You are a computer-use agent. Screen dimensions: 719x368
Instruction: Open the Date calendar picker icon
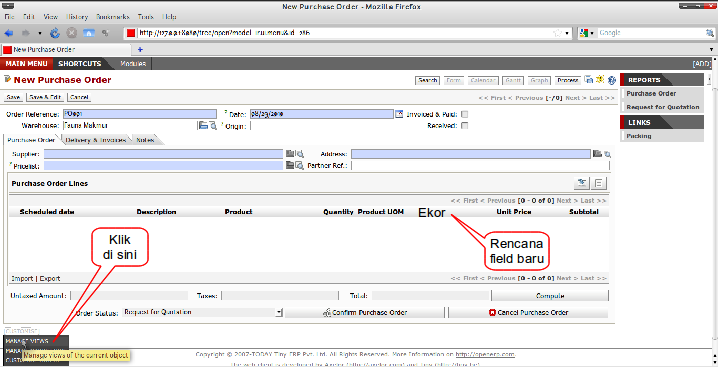[399, 114]
